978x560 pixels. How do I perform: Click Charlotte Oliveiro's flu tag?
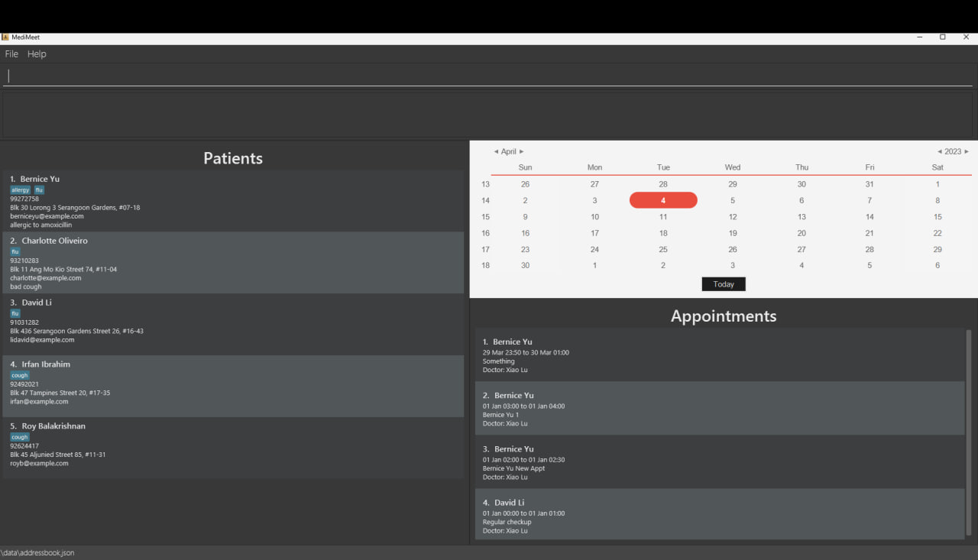tap(15, 251)
